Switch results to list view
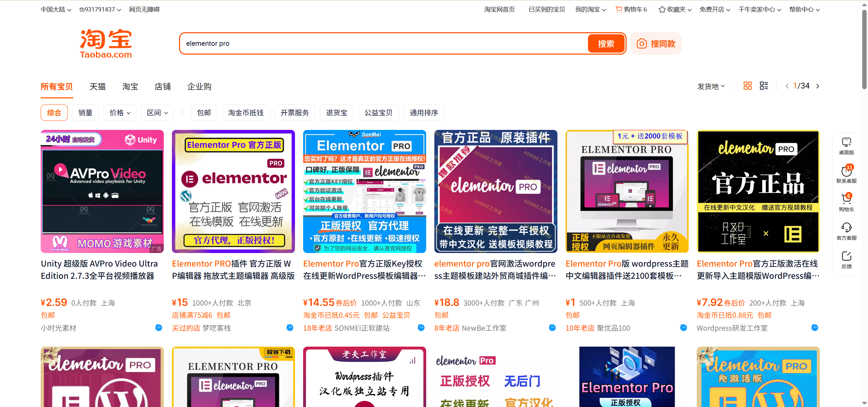 [764, 85]
